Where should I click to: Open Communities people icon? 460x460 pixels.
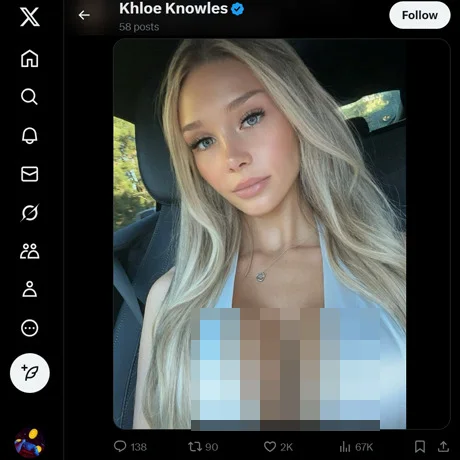[30, 251]
